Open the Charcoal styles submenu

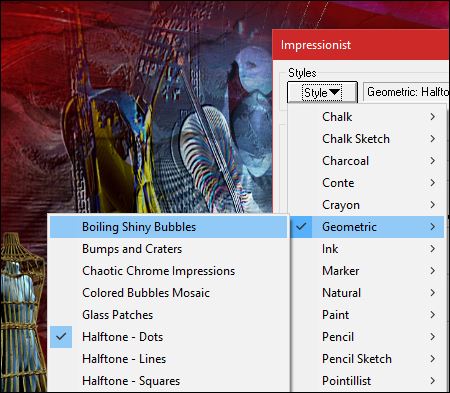367,161
